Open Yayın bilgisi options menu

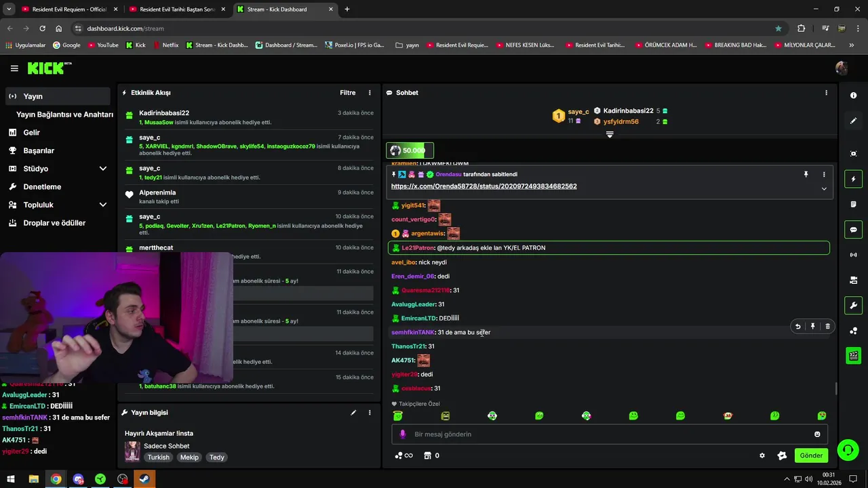pyautogui.click(x=370, y=412)
